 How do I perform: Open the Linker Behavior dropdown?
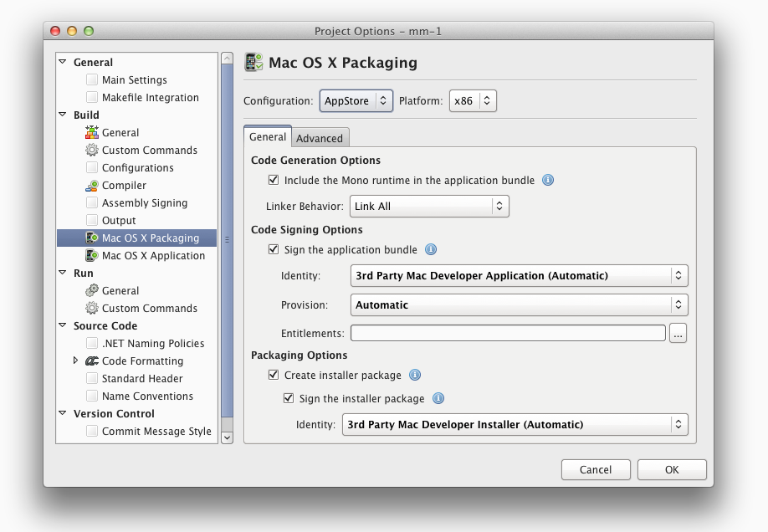pyautogui.click(x=429, y=207)
